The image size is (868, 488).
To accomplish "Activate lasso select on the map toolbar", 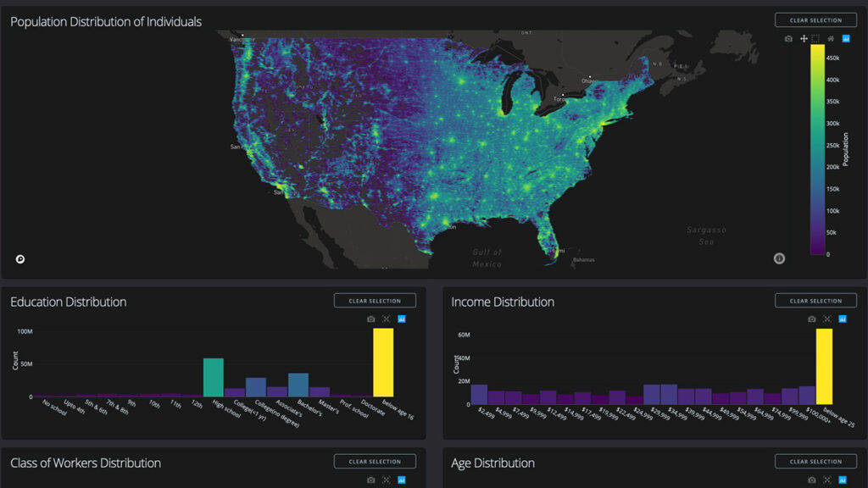I will (x=832, y=38).
